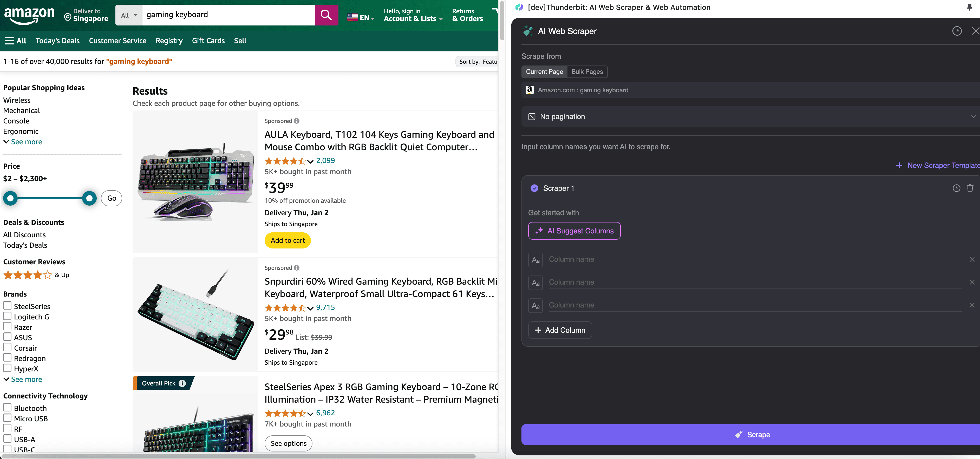Click the Amazon favicon in the page source row
Screen dimensions: 980x459
[530, 90]
